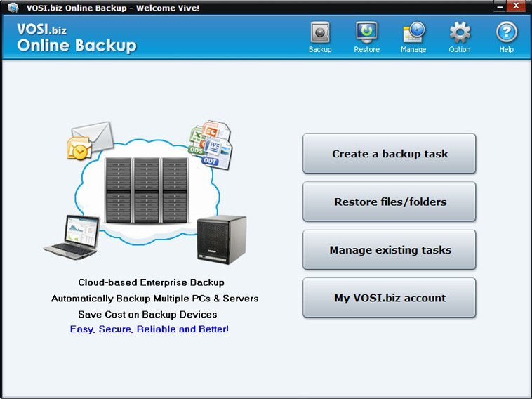Minimize the VOSI.biz window
532x399 pixels.
pos(500,6)
